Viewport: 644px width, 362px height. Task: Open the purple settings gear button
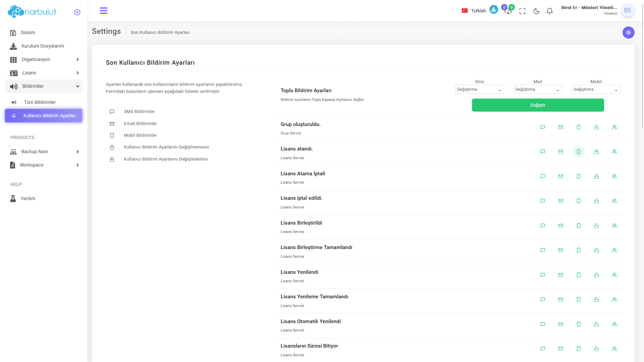click(x=628, y=33)
